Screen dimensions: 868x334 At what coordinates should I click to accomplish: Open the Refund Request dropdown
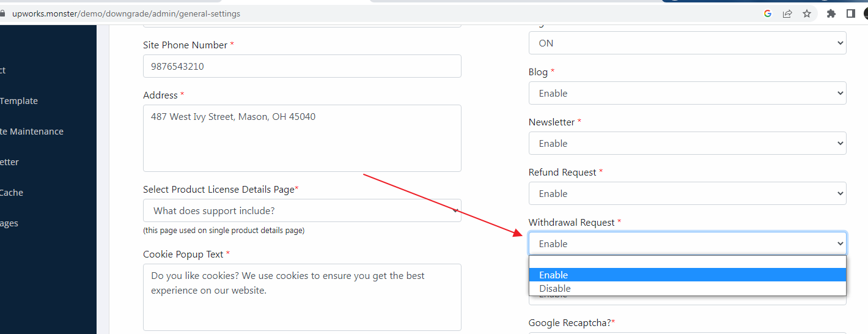pyautogui.click(x=687, y=193)
